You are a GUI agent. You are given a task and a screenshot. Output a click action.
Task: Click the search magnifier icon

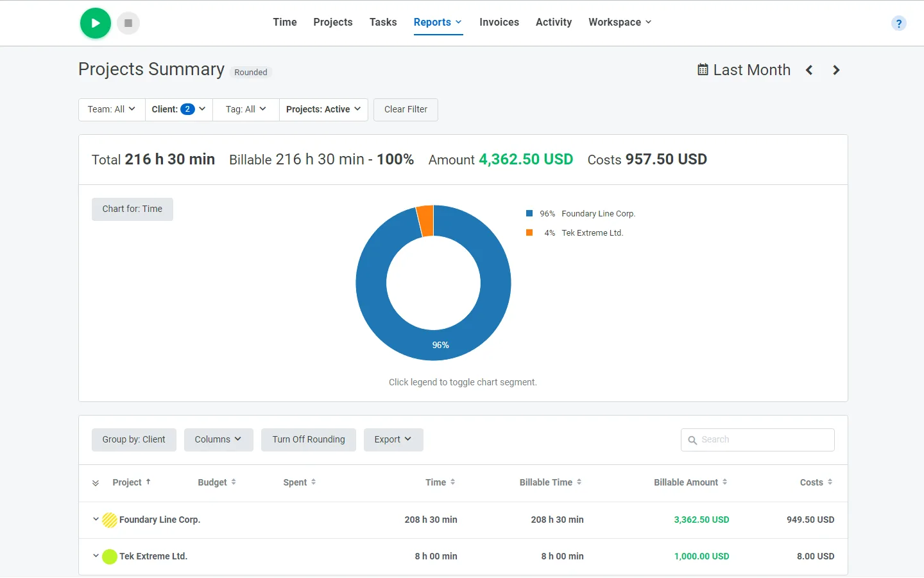[x=692, y=440]
